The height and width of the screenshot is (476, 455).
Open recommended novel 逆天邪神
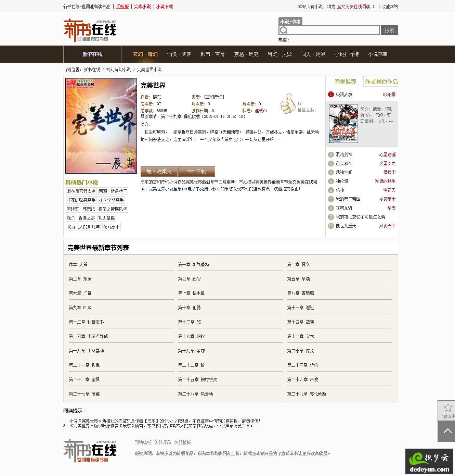(x=344, y=164)
